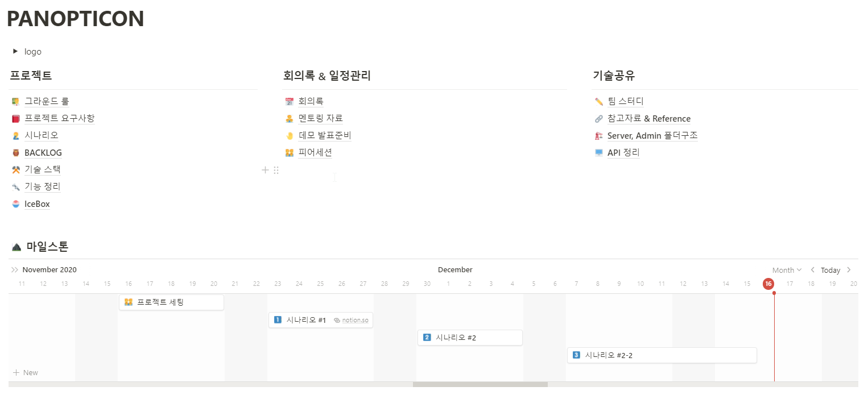Viewport: 868px width, 399px height.
Task: Expand the timeline sidebar via double-chevron arrows
Action: [14, 269]
